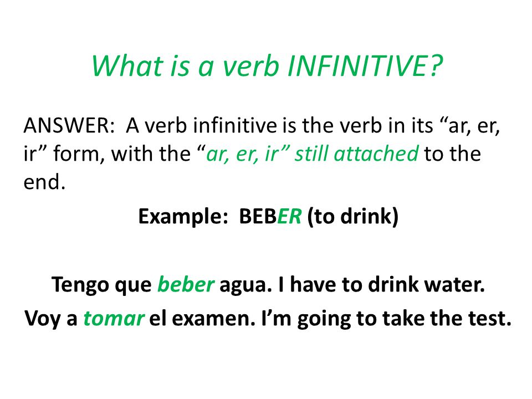Screen dimensions: 532x399
Task: Click the '(to drink)' translation
Action: point(352,216)
